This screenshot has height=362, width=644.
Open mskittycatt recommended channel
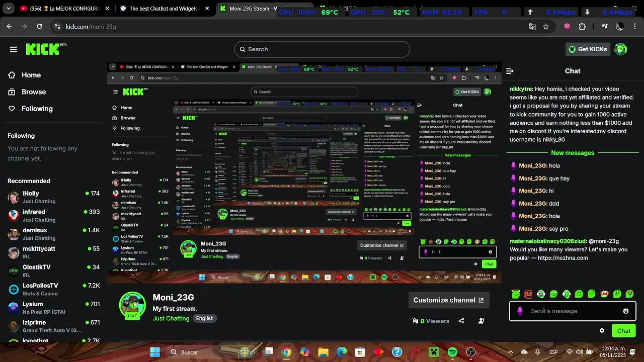click(x=53, y=253)
